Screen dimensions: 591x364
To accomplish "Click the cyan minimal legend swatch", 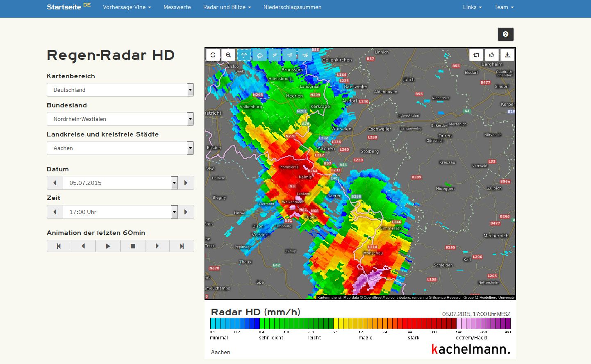I will click(213, 323).
